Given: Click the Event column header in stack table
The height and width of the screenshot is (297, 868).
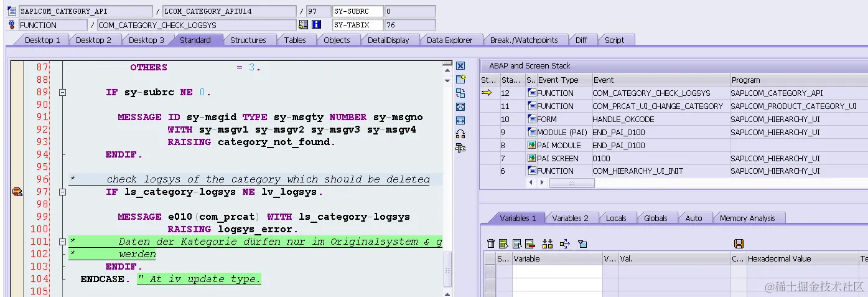Looking at the screenshot, I should pos(660,80).
